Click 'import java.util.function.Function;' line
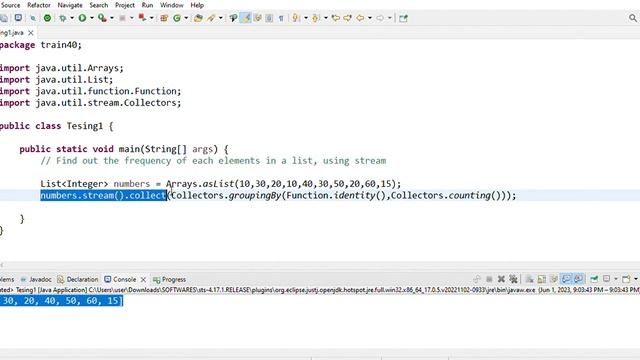Image resolution: width=640 pixels, height=360 pixels. coord(90,91)
